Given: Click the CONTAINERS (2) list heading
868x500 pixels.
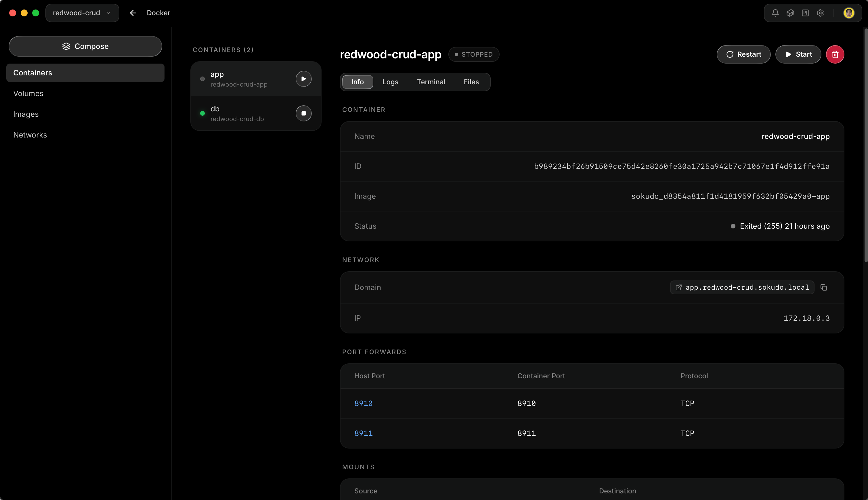Looking at the screenshot, I should click(x=223, y=50).
